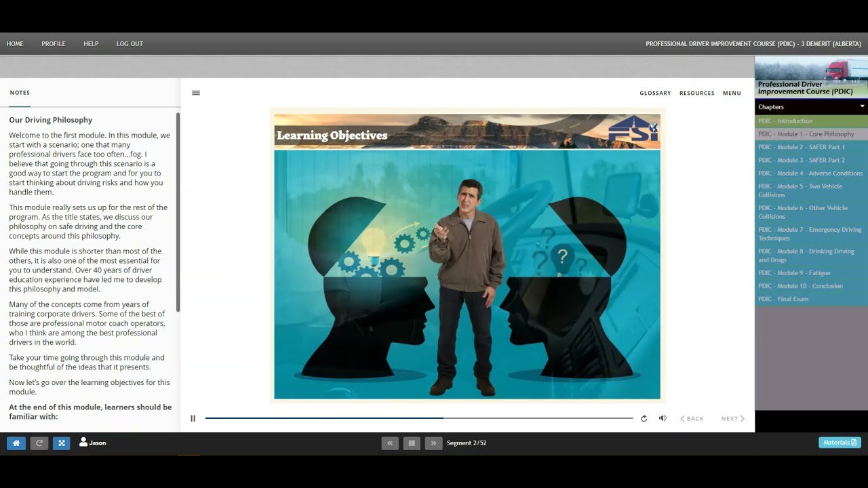The image size is (868, 488).
Task: Select the Notes tab
Action: (20, 93)
